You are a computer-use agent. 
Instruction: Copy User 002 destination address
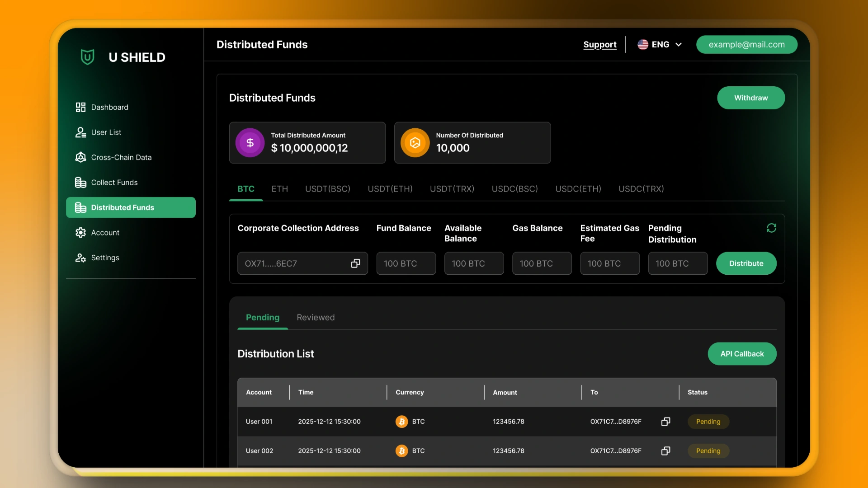(665, 451)
